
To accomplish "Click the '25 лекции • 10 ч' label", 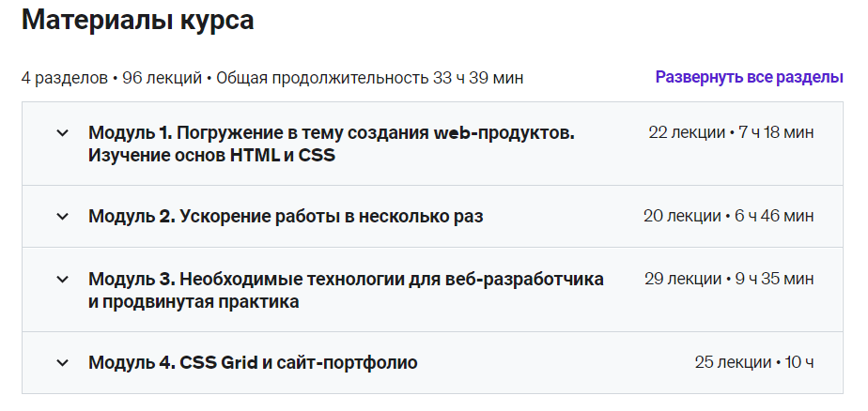I will [754, 362].
